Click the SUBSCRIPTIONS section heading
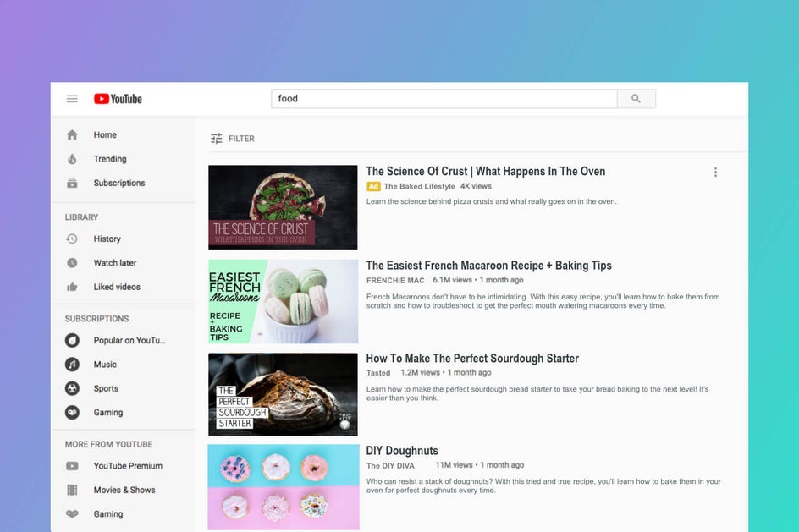799x532 pixels. (x=96, y=319)
